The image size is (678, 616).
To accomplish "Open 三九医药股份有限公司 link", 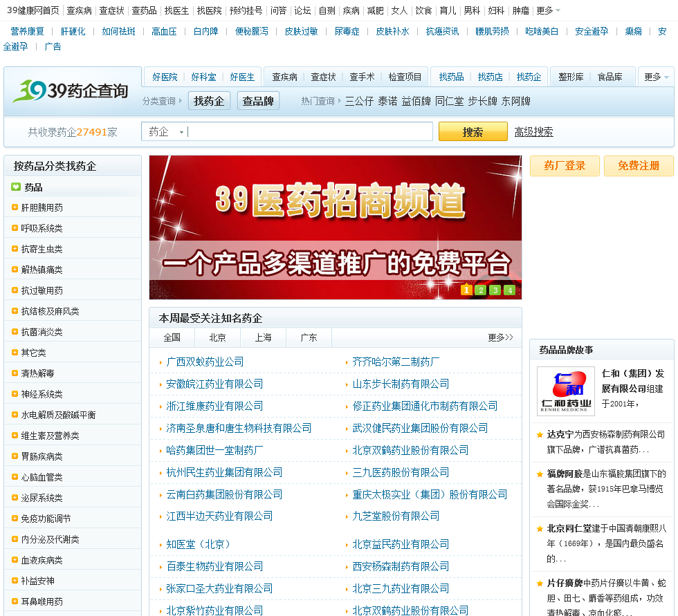I will click(401, 472).
